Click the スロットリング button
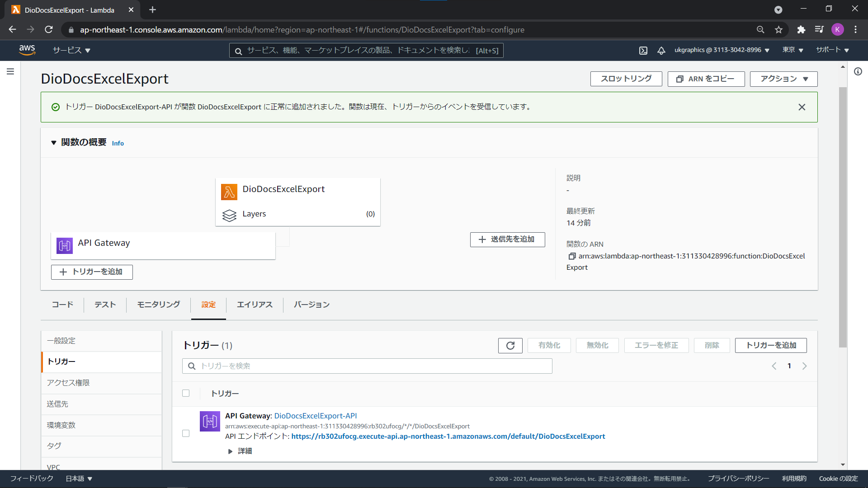This screenshot has width=868, height=488. 626,79
